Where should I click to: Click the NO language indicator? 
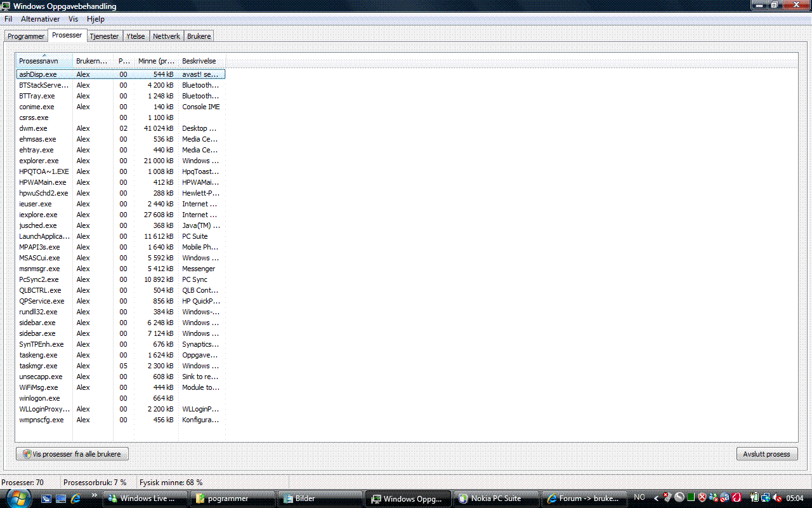tap(639, 497)
